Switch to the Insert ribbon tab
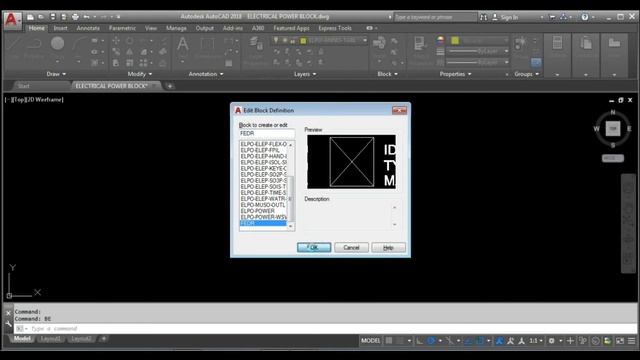 coord(60,28)
